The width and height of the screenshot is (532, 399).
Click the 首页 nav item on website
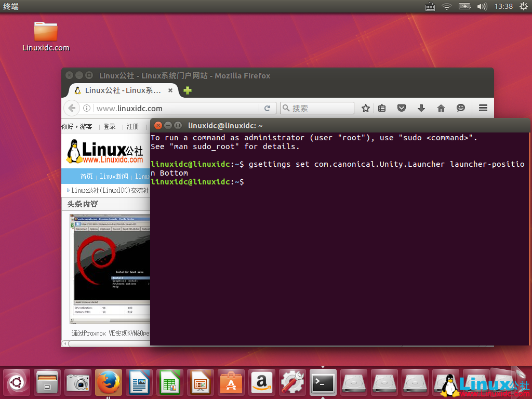[x=86, y=177]
